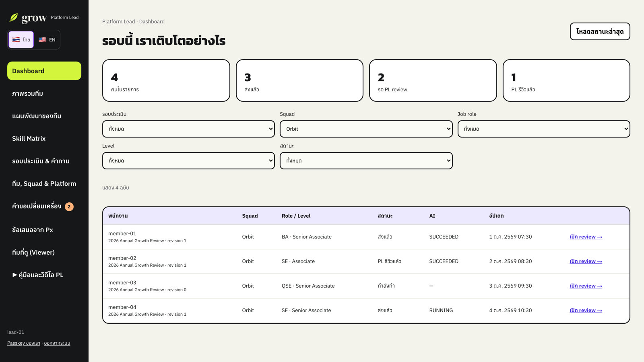Open ทีม, Squad & Platform page
This screenshot has width=644, height=362.
[44, 183]
